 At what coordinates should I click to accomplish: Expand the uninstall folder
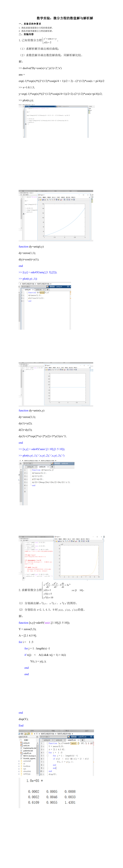click(x=19, y=761)
